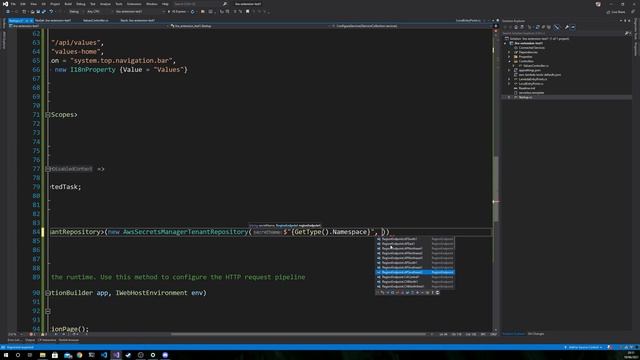Open the Error List bottom tab
The height and width of the screenshot is (360, 640).
click(x=15, y=340)
